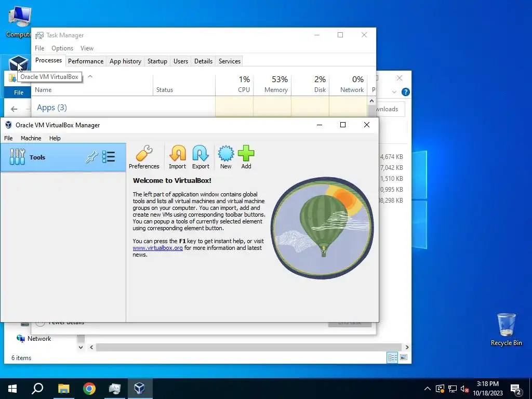Select the Tools item in VirtualBox sidebar
This screenshot has width=532, height=399.
point(63,157)
